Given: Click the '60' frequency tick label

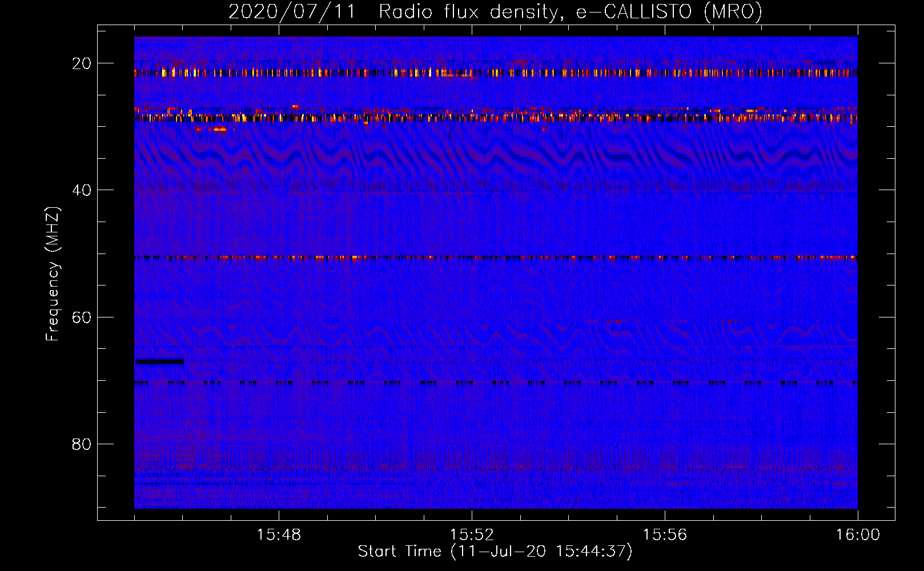Looking at the screenshot, I should click(82, 317).
